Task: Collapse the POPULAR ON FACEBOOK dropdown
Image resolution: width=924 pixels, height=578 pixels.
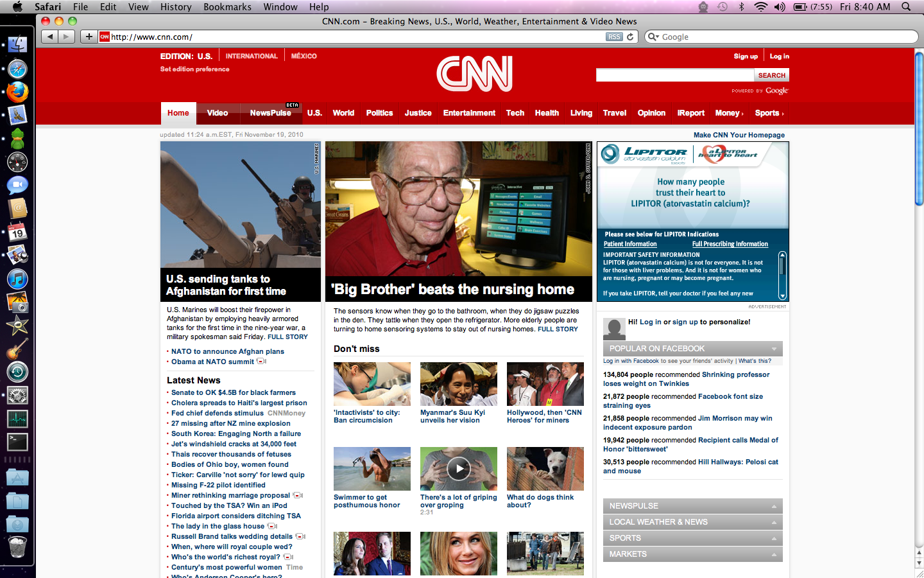Action: tap(774, 349)
